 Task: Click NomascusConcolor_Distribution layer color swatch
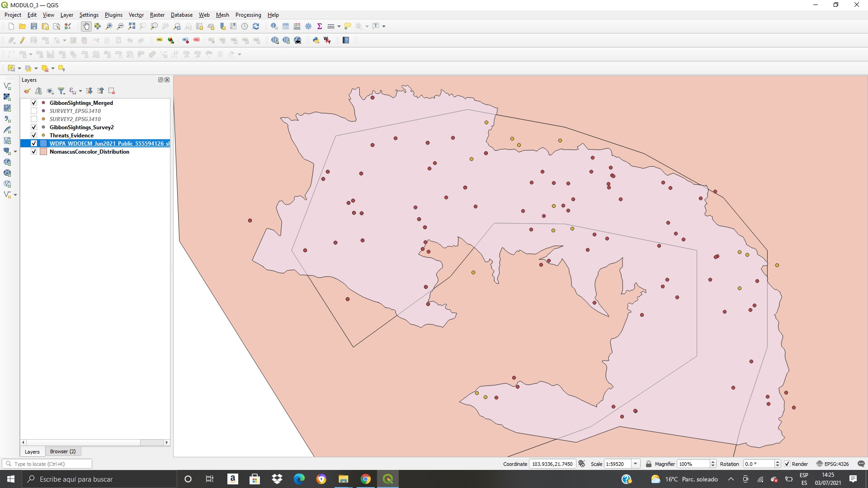43,152
